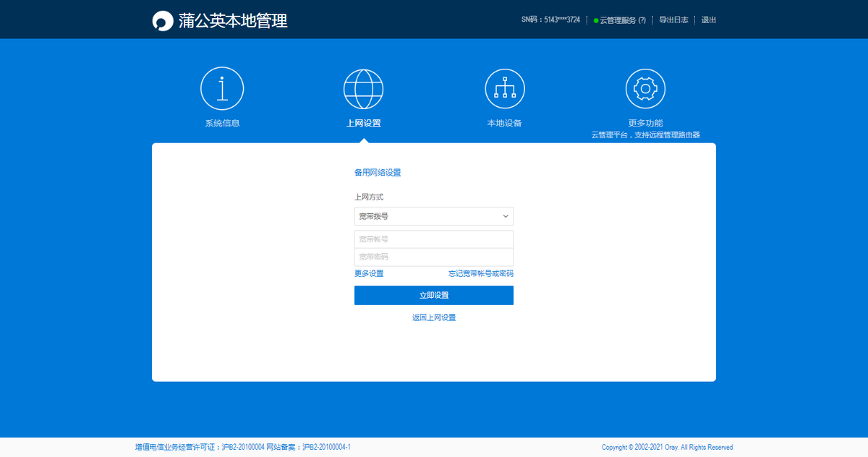
Task: Expand the 上网方式 dropdown arrow
Action: tap(506, 216)
